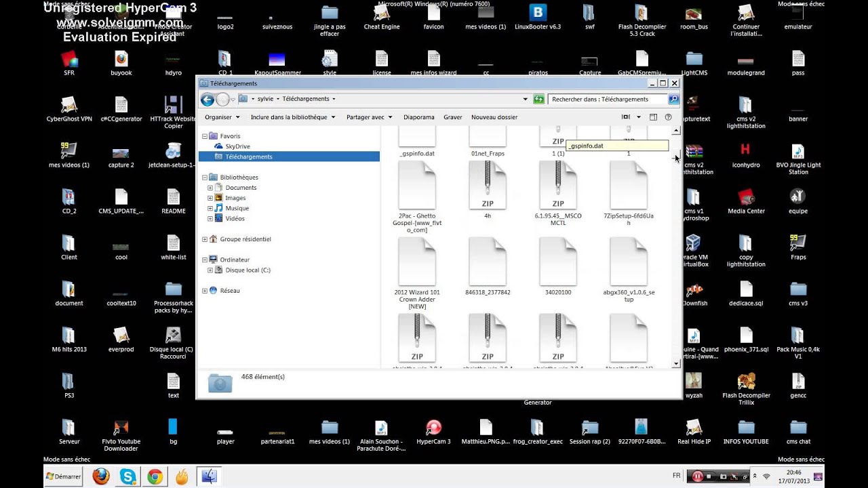The height and width of the screenshot is (488, 868).
Task: Expand Disque local (C:) node
Action: (210, 270)
